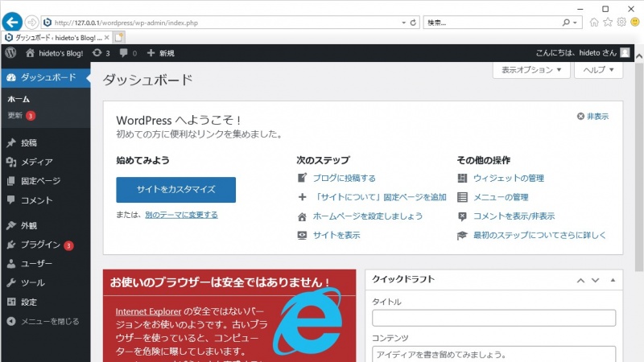
Task: Open updates icon showing 3
Action: coord(101,53)
